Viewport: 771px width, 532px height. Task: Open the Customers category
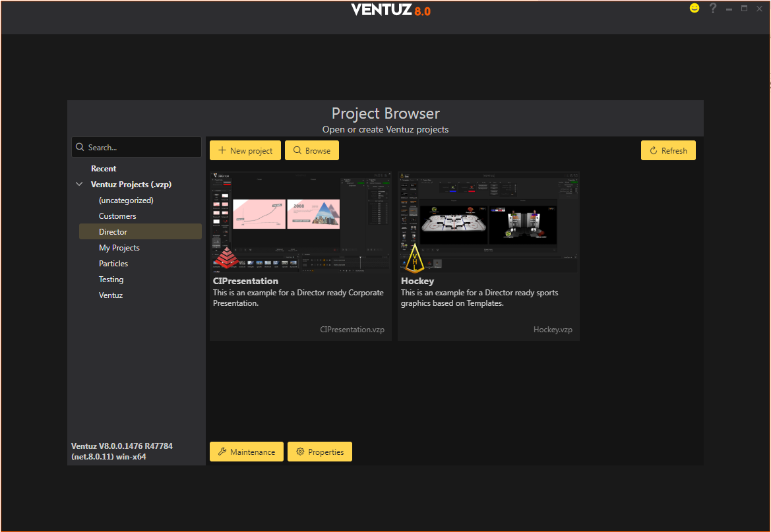pos(117,216)
